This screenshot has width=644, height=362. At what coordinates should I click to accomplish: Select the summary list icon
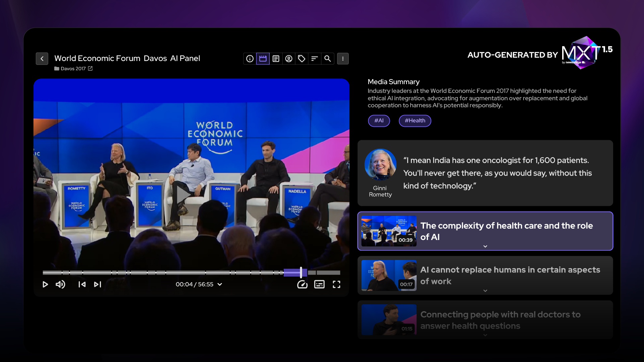[x=315, y=58]
